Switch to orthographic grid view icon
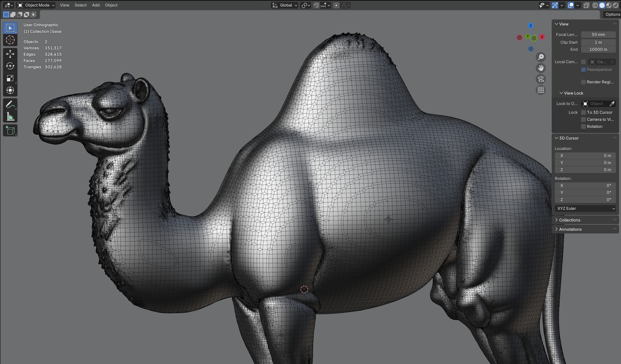 pos(541,90)
